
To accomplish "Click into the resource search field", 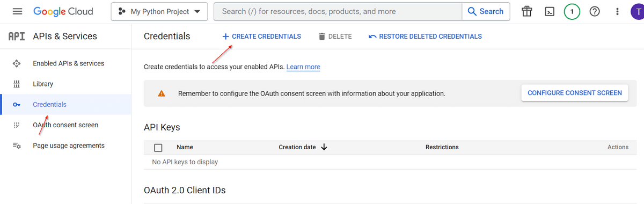I will [338, 11].
